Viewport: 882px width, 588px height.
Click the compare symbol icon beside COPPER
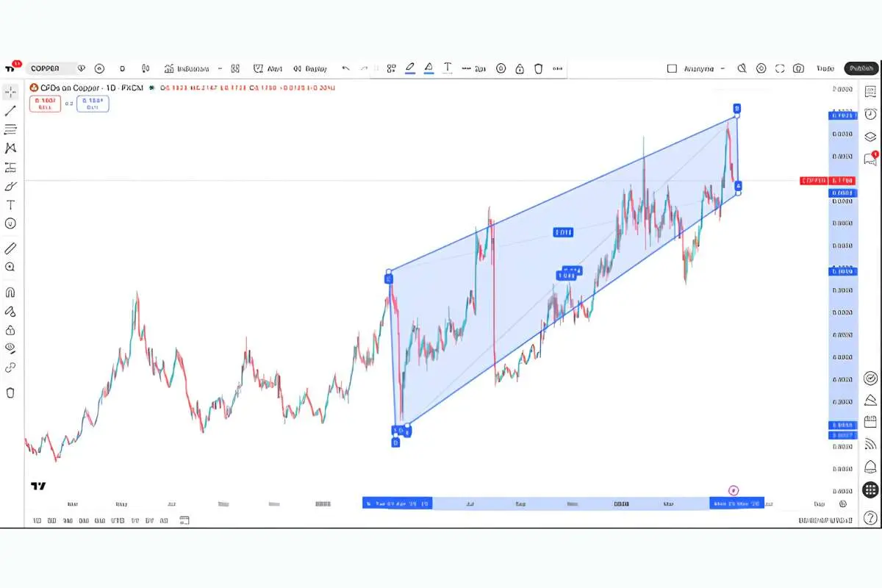[81, 68]
